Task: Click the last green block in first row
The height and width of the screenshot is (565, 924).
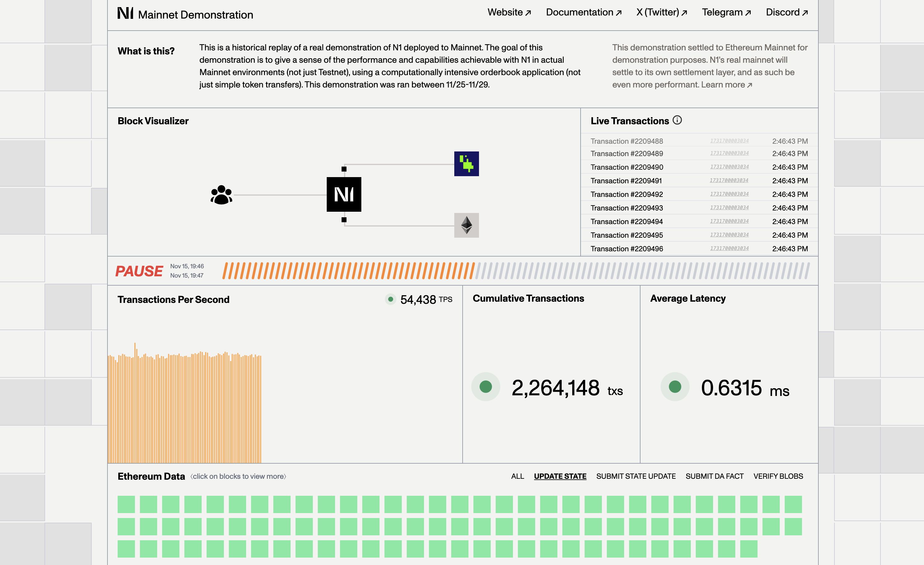Action: point(793,504)
